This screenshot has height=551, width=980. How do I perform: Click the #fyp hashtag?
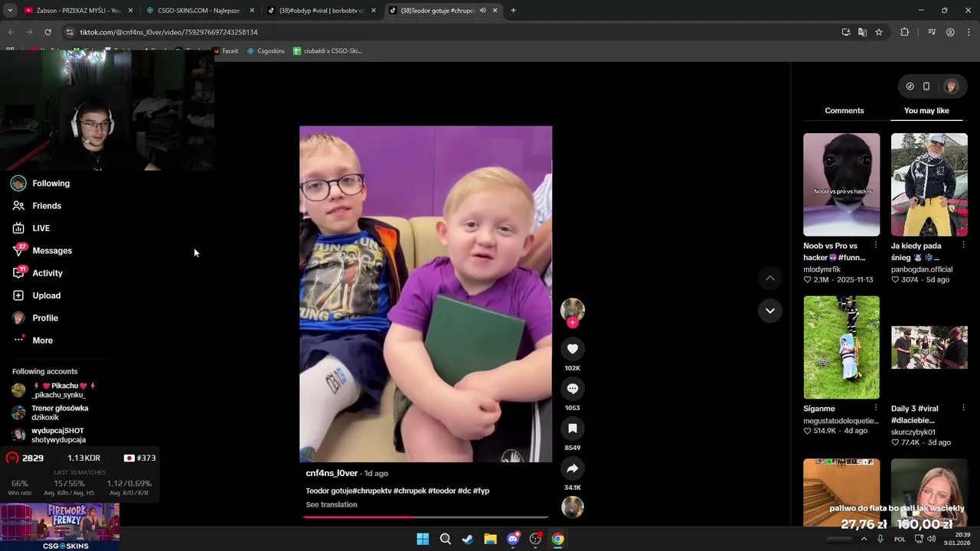(481, 491)
